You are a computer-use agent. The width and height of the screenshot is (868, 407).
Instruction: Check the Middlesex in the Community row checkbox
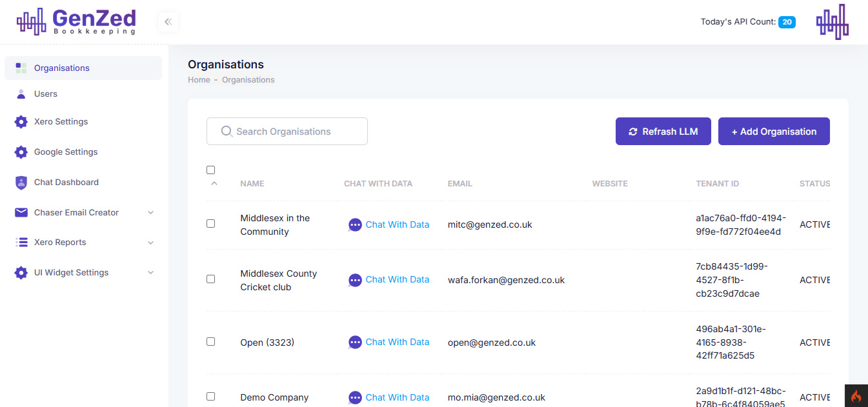[x=210, y=224]
